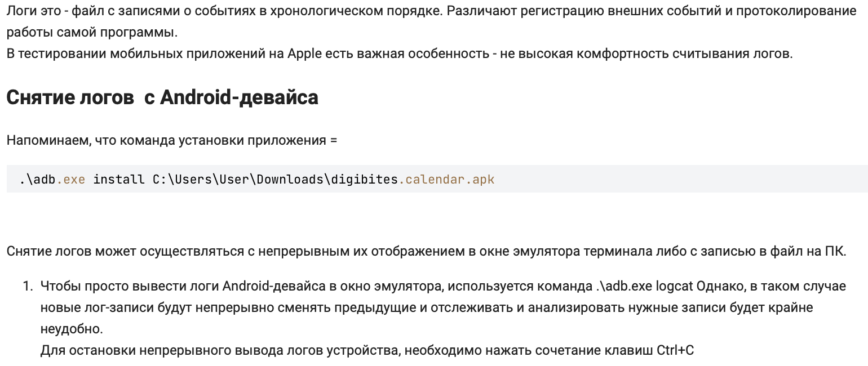
Task: Click the list number "1."
Action: [x=28, y=286]
